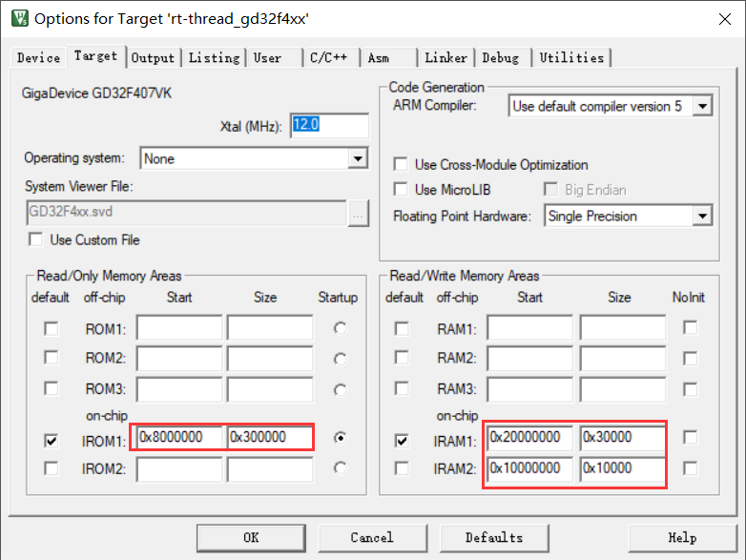This screenshot has width=746, height=560.
Task: Toggle the Use Custom File checkbox
Action: 36,239
